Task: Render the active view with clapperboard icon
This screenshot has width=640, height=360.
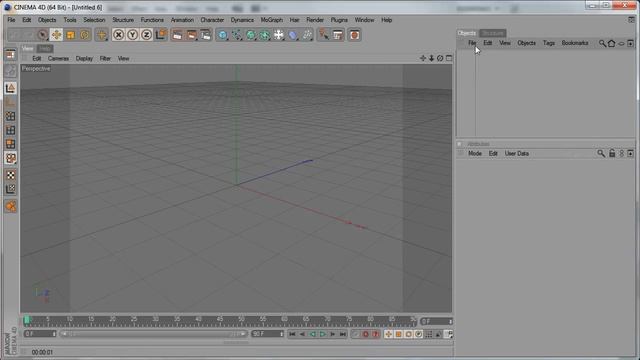Action: (x=178, y=35)
